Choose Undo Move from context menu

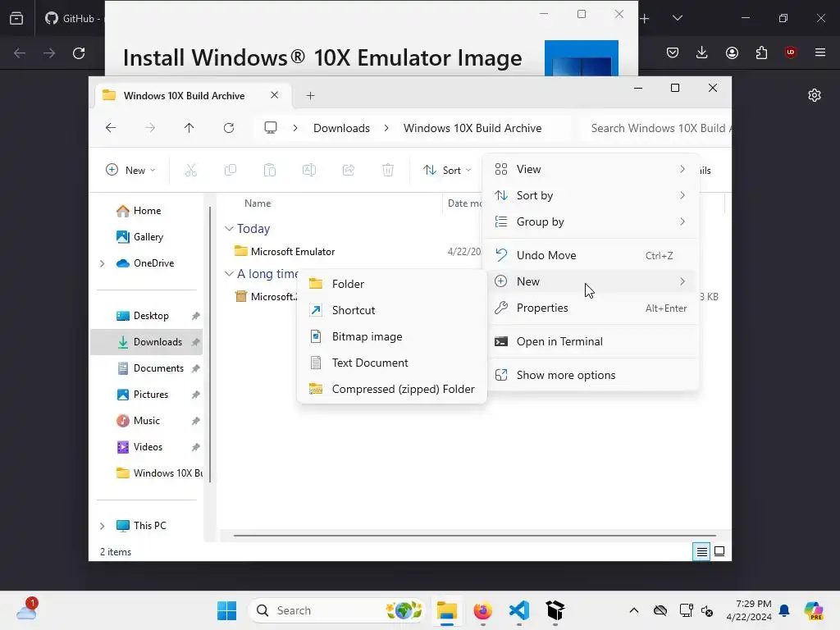(591, 256)
